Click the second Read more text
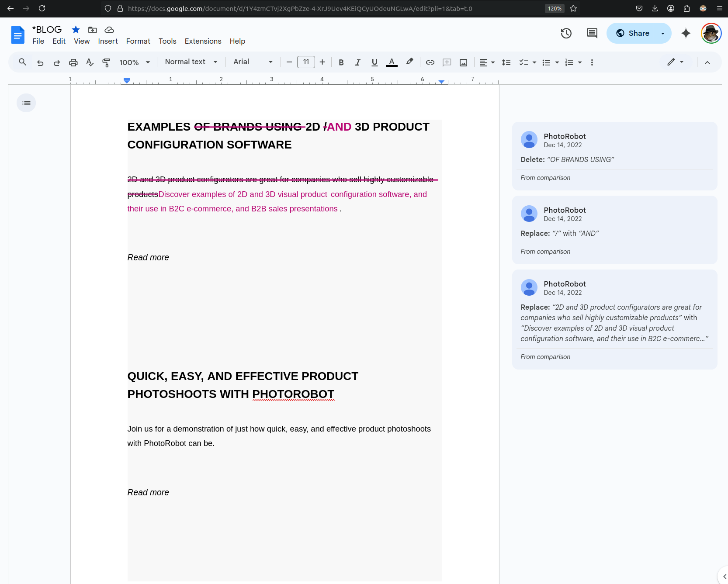This screenshot has width=728, height=584. 148,492
